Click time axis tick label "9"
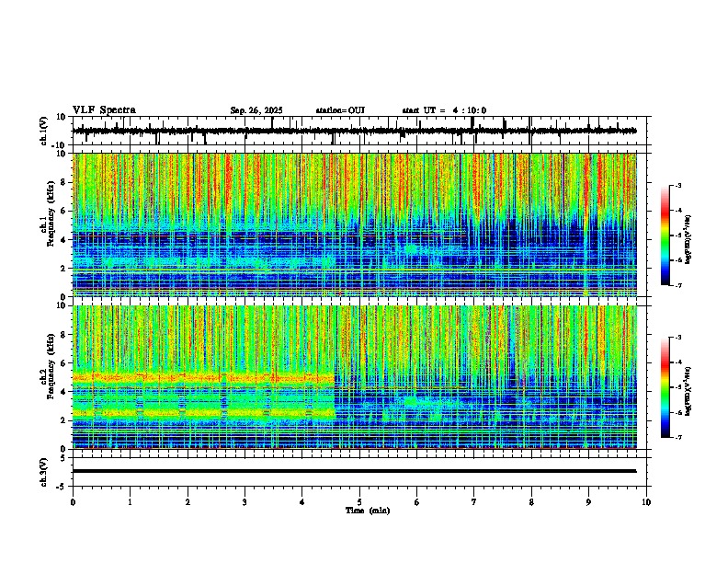The image size is (728, 563). (x=588, y=502)
